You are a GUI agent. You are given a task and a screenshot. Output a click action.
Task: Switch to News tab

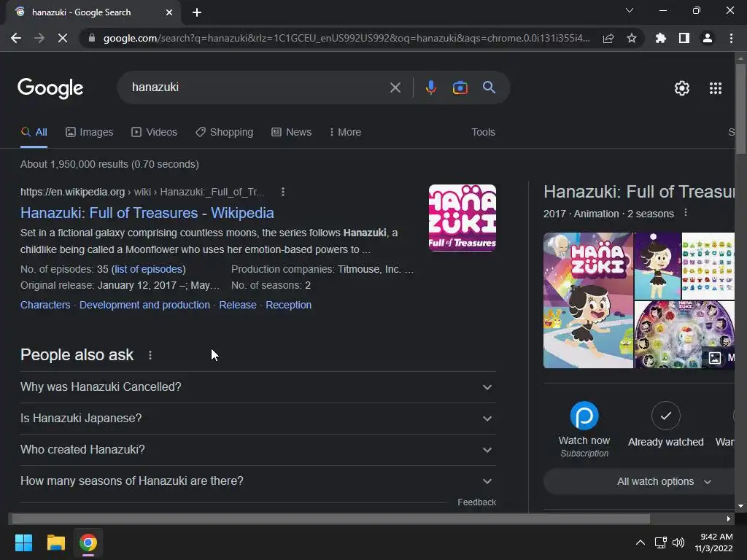click(292, 133)
